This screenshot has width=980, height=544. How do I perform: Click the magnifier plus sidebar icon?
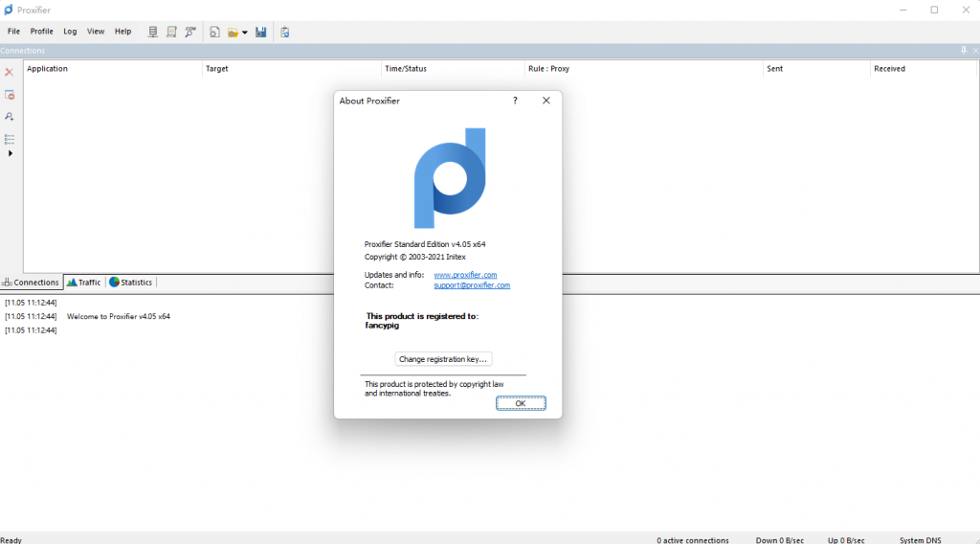coord(10,117)
